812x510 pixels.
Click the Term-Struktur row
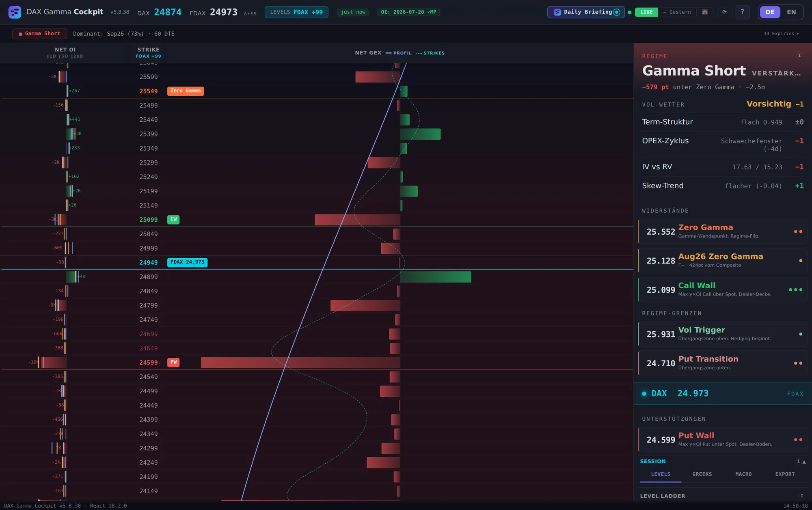(723, 122)
